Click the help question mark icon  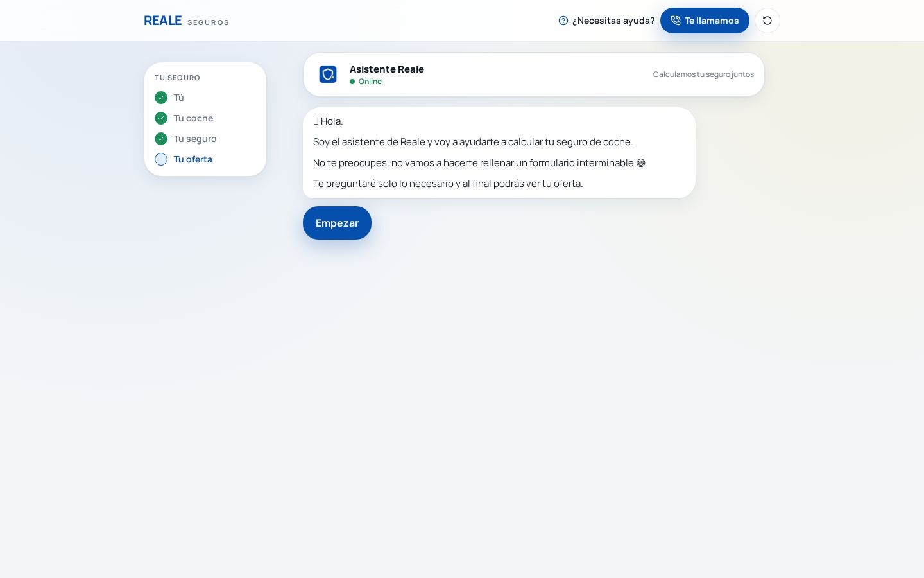point(563,21)
